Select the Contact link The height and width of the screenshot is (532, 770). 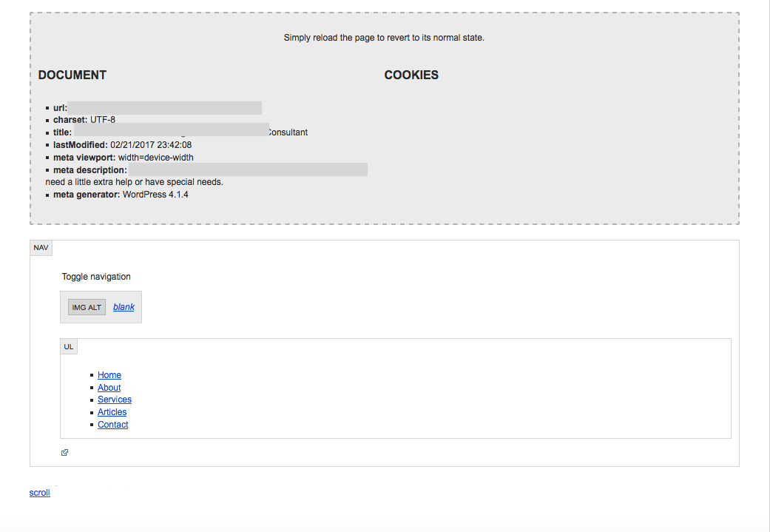point(112,425)
